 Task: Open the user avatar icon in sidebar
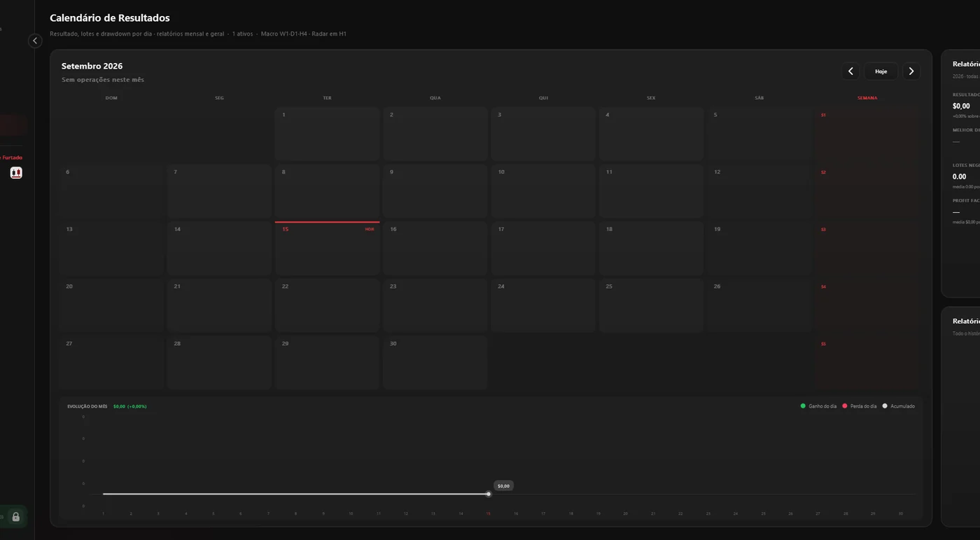pos(16,173)
